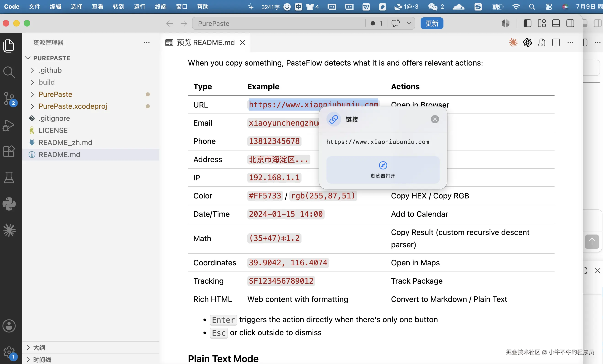Click the Claude starburst icon in editor toolbar
The height and width of the screenshot is (364, 603).
click(x=513, y=42)
